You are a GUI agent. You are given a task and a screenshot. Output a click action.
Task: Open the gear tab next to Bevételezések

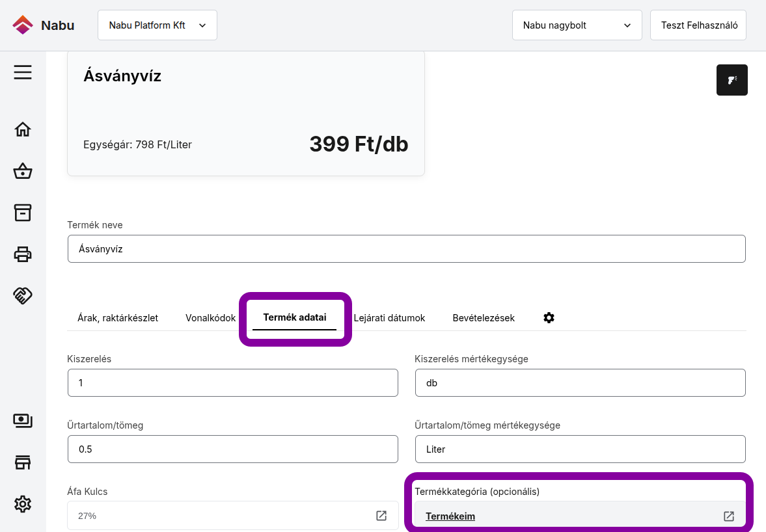(x=549, y=318)
